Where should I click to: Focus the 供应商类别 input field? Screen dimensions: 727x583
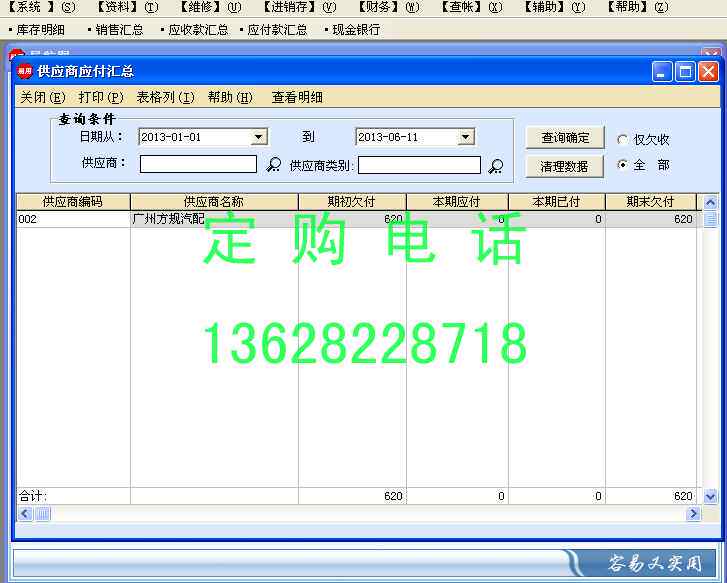(419, 165)
